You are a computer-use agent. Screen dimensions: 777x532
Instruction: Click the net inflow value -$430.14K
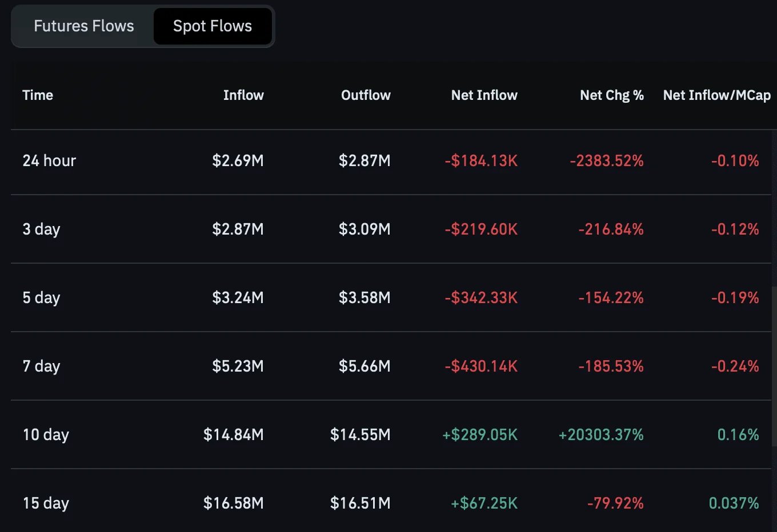(x=481, y=366)
